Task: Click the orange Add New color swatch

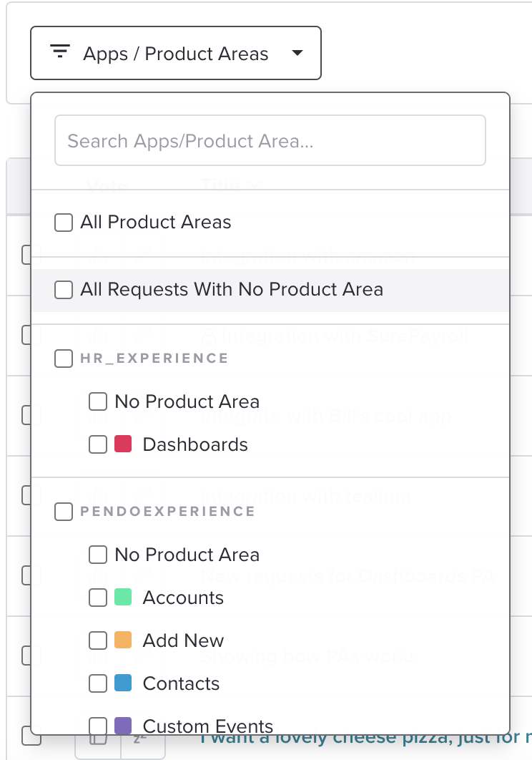Action: 123,640
